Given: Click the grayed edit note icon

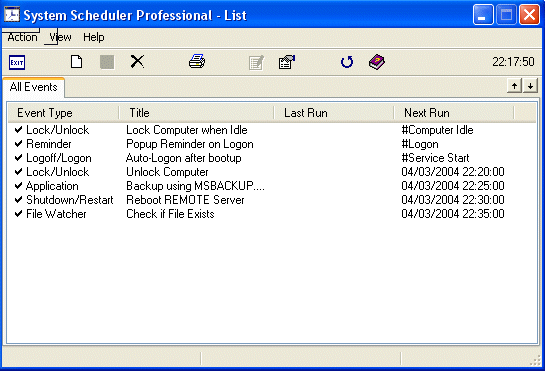Looking at the screenshot, I should 257,63.
